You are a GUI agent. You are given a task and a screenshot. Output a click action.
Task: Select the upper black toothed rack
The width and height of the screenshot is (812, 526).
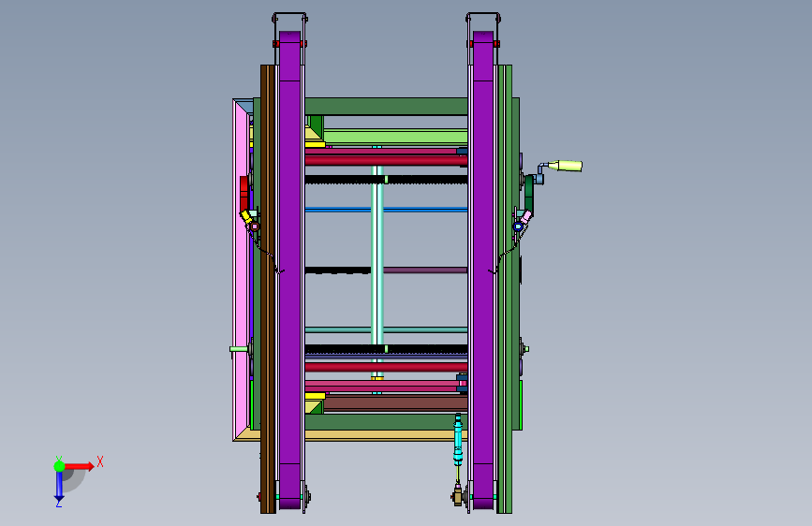(386, 180)
